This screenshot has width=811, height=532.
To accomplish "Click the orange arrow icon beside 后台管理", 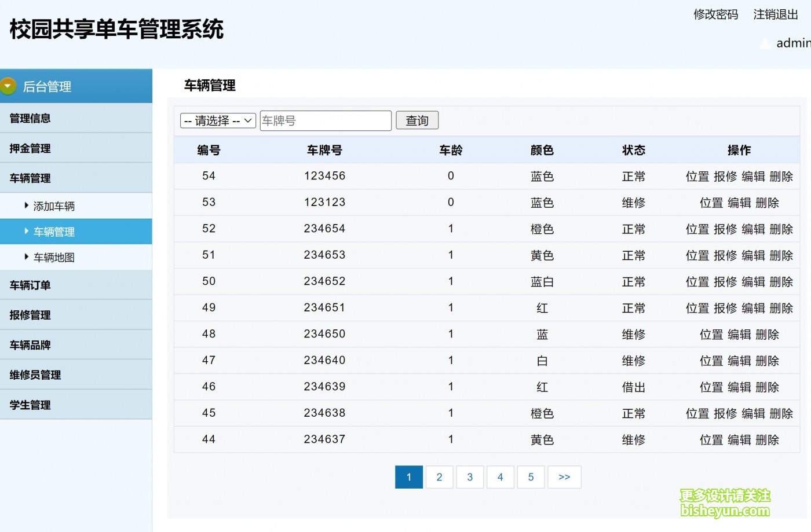I will [8, 86].
